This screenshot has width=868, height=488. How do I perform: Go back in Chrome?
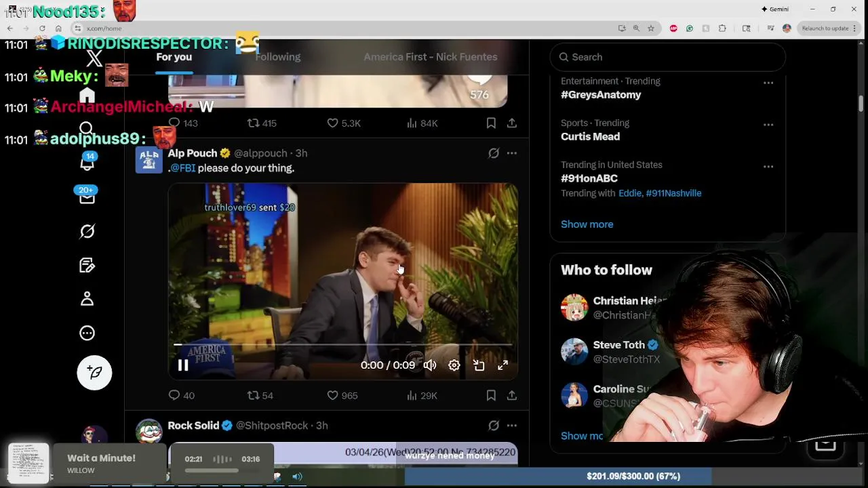click(9, 28)
